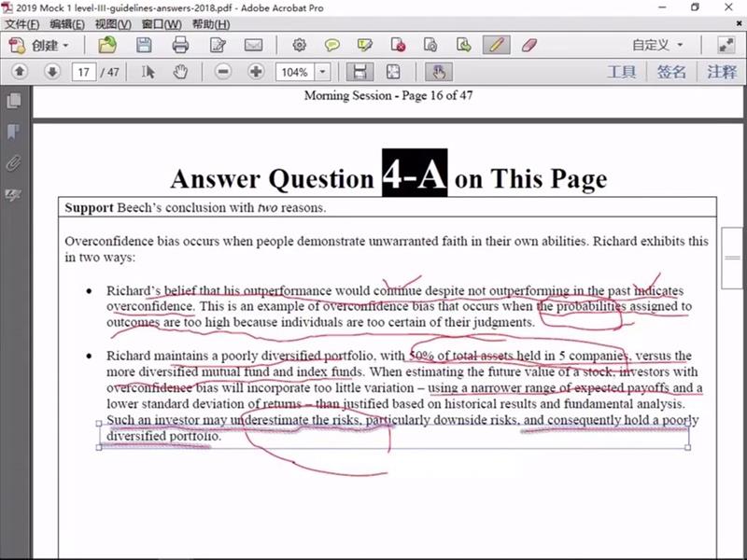Toggle the touch mode hand icon
The image size is (747, 560).
point(438,72)
